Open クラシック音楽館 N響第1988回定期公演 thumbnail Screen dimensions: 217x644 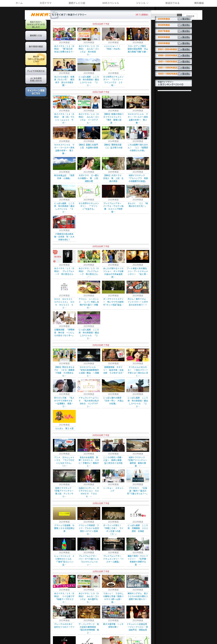click(x=64, y=513)
